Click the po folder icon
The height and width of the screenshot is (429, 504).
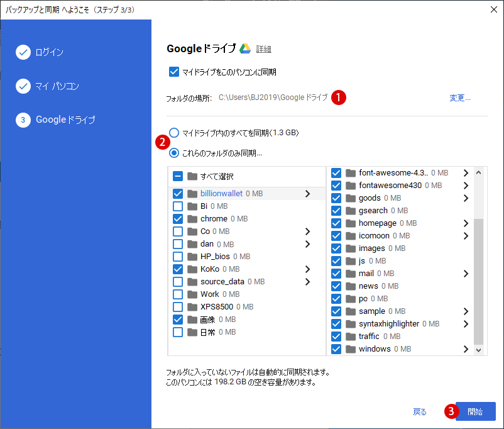pos(351,299)
